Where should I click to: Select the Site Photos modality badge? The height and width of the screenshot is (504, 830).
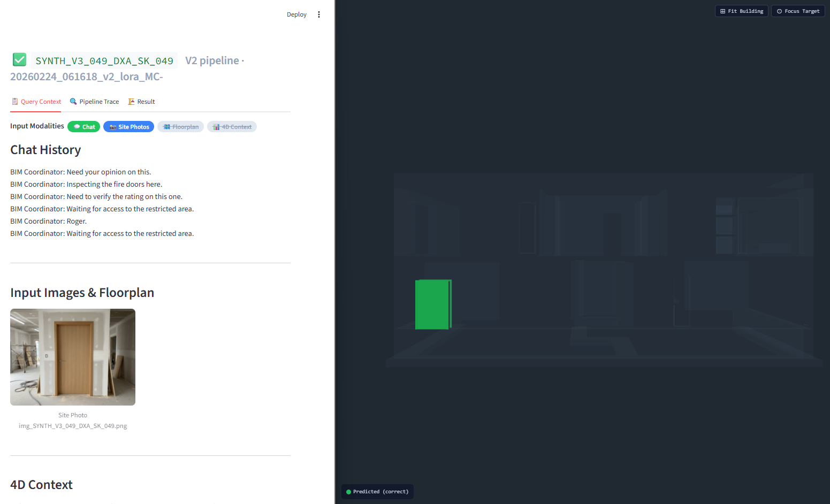click(x=128, y=127)
